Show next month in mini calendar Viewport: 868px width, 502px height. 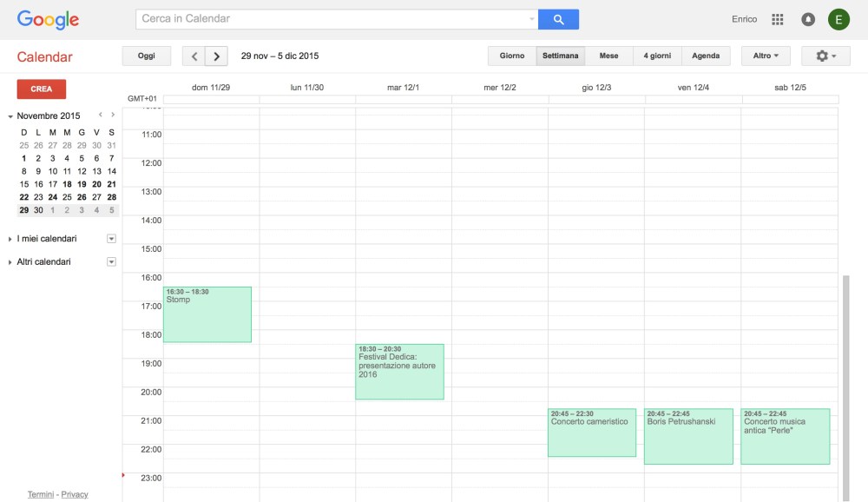[113, 115]
